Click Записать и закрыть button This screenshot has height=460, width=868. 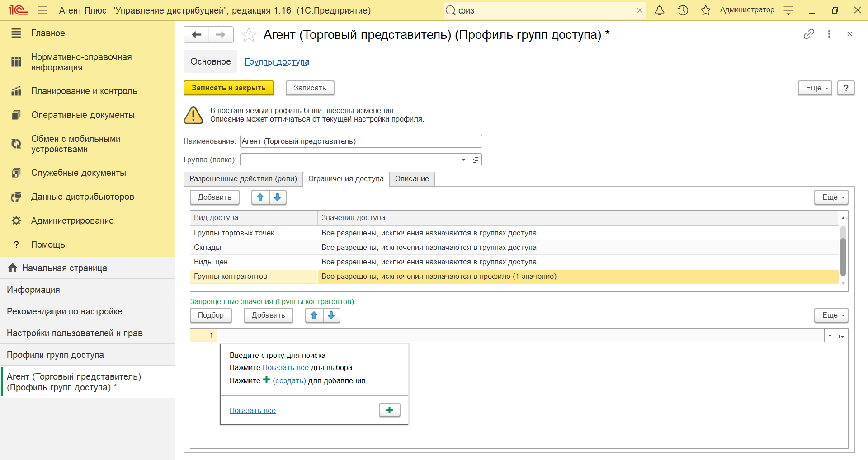pyautogui.click(x=229, y=88)
